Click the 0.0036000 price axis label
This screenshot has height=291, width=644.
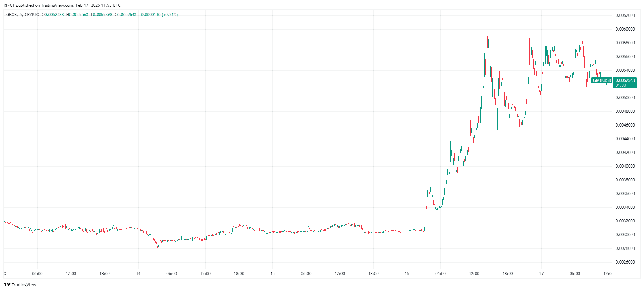click(x=625, y=194)
